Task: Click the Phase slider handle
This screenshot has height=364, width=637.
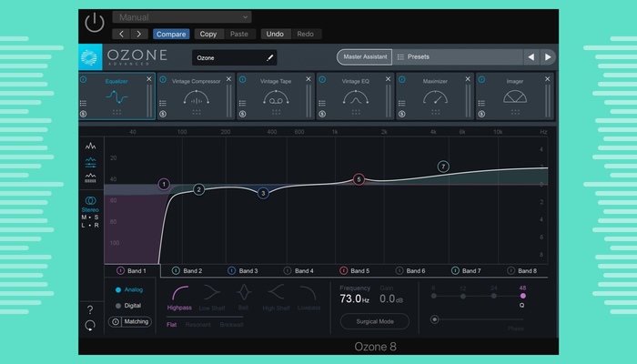Action: click(437, 319)
